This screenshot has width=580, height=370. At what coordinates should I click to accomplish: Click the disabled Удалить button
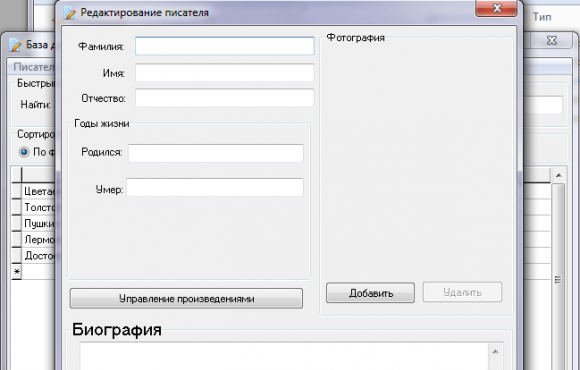pyautogui.click(x=462, y=292)
